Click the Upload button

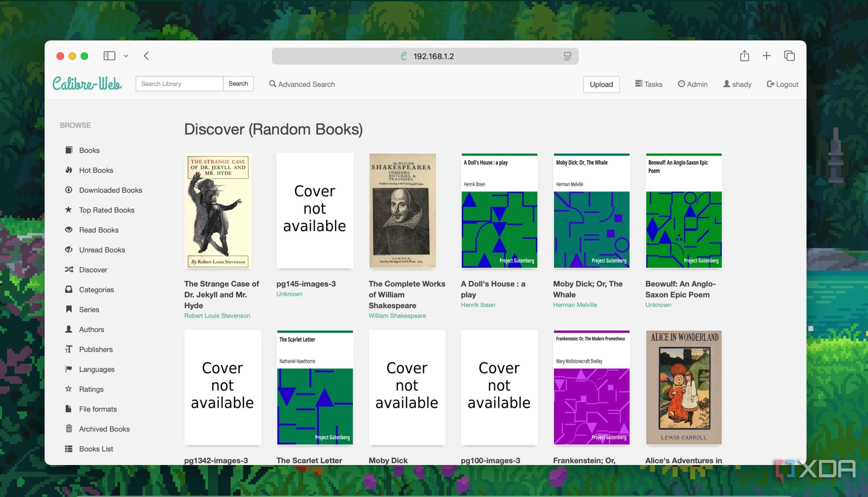601,84
